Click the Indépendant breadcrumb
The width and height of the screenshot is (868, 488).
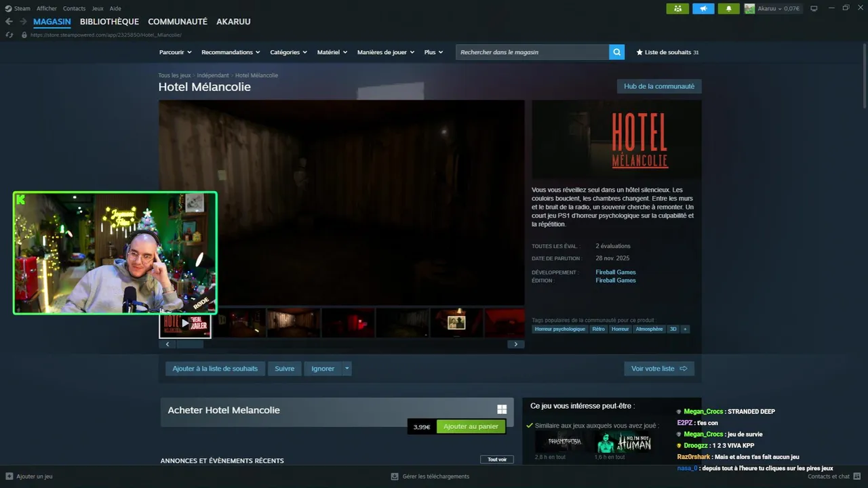(x=213, y=75)
